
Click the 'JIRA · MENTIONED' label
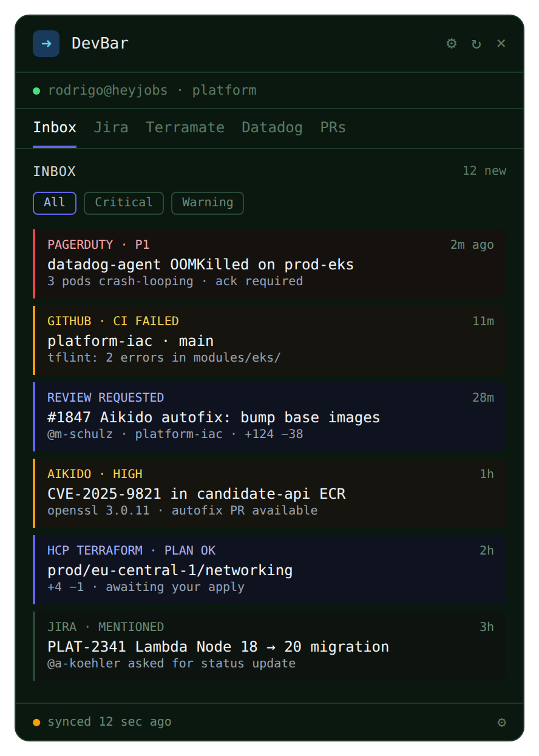tap(106, 627)
